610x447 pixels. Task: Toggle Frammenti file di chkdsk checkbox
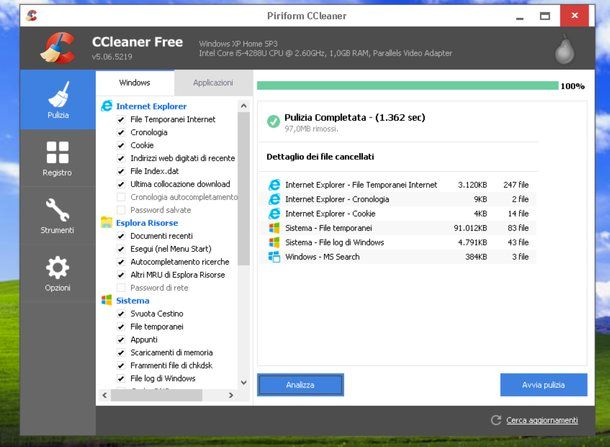[121, 366]
